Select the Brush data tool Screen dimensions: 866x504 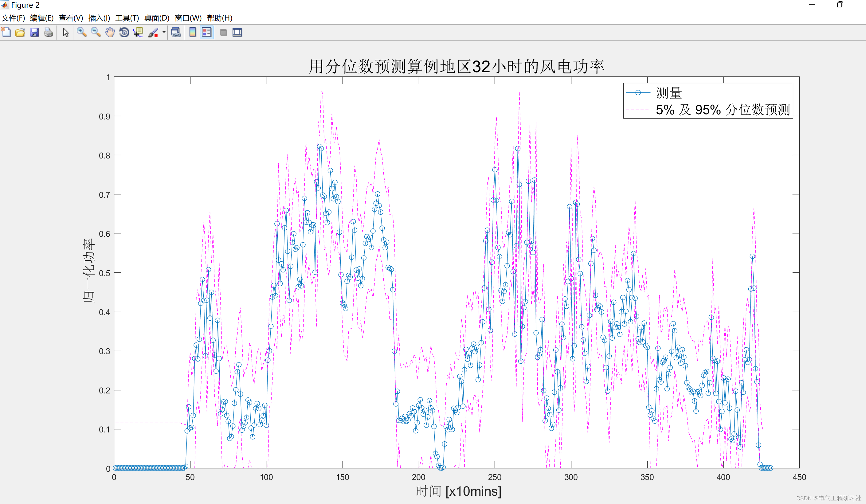click(x=153, y=33)
